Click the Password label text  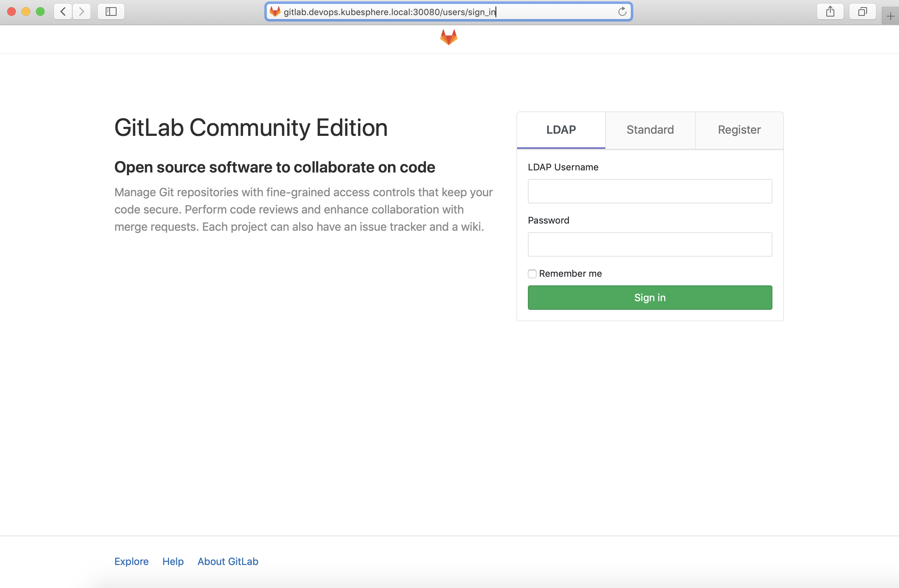pyautogui.click(x=548, y=220)
